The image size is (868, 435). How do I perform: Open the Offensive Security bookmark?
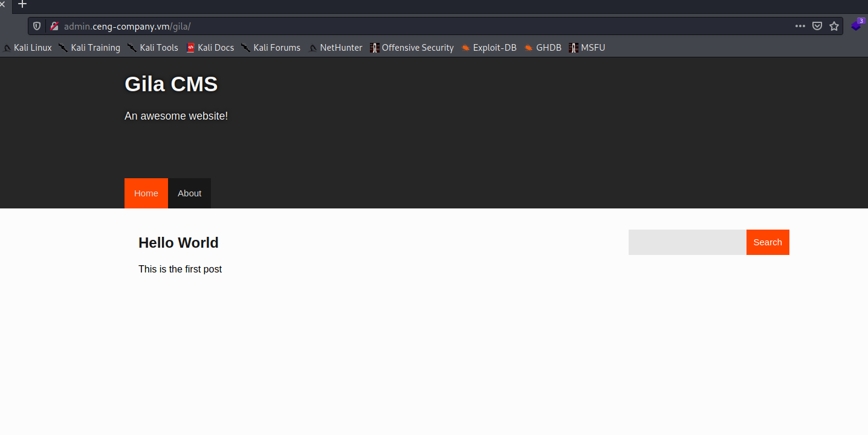412,48
